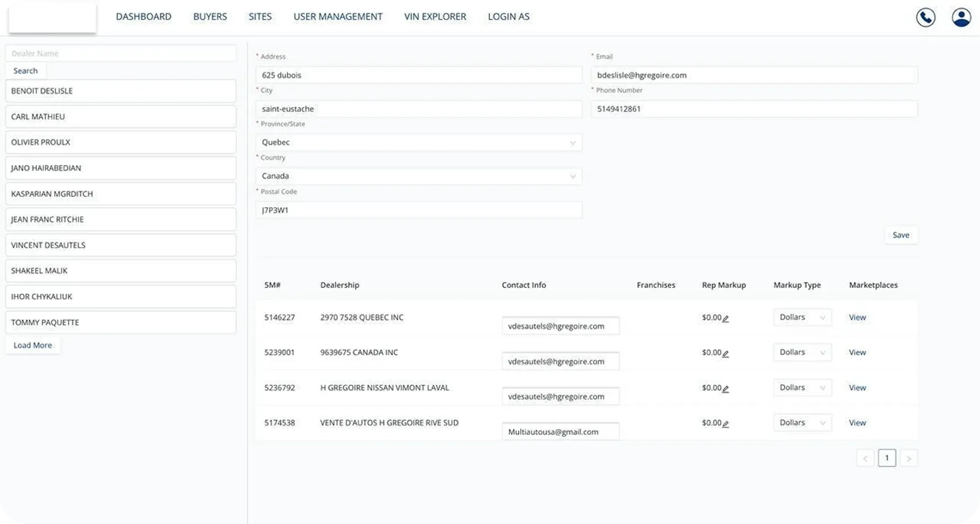Open the USER MANAGEMENT menu item

(337, 16)
